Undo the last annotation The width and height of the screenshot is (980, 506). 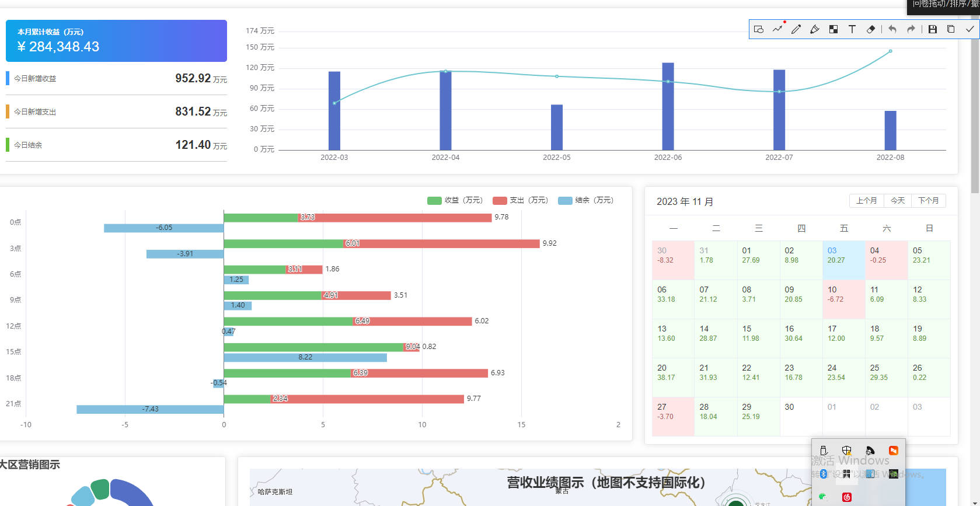click(x=892, y=29)
